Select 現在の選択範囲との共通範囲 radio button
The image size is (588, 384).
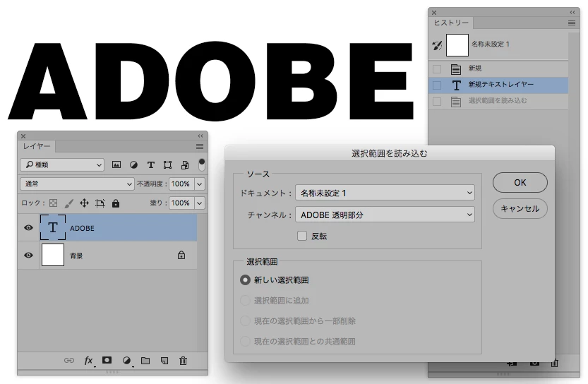245,341
